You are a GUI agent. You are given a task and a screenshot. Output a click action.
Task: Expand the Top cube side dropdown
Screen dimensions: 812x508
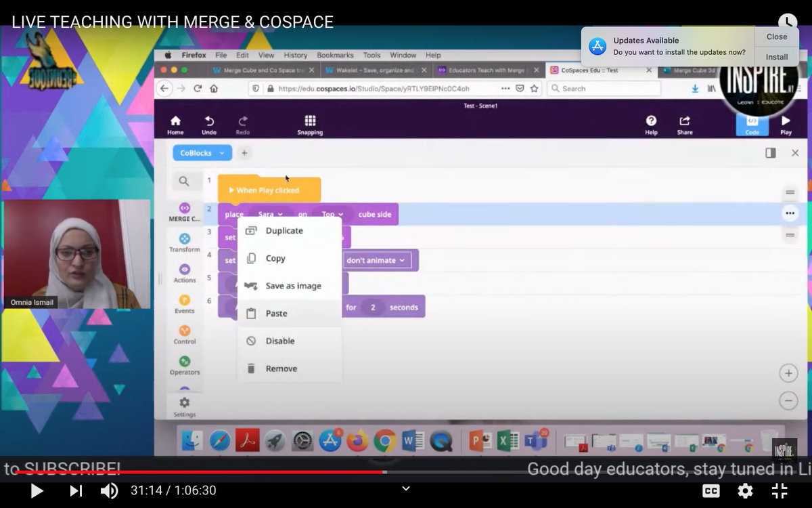point(332,214)
